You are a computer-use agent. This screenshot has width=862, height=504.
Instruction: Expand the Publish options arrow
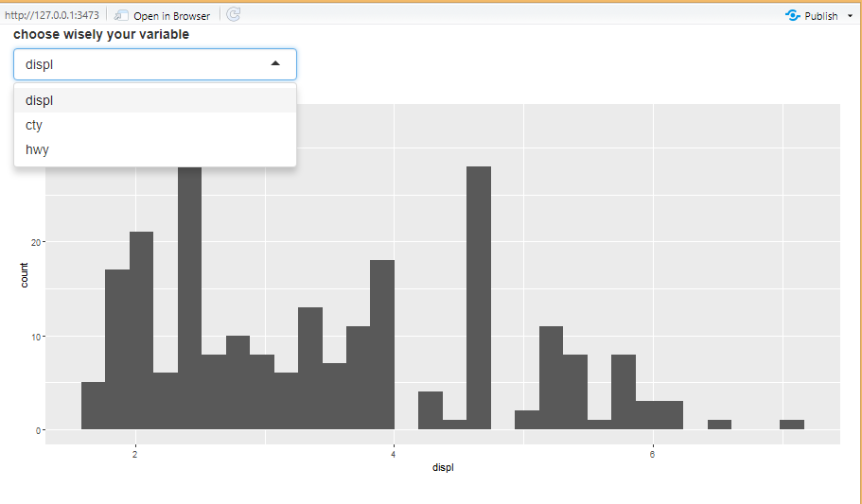click(x=851, y=16)
